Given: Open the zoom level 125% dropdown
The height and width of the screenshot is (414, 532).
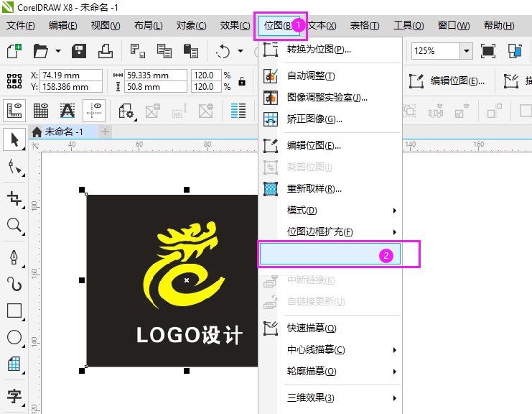Looking at the screenshot, I should [x=467, y=51].
